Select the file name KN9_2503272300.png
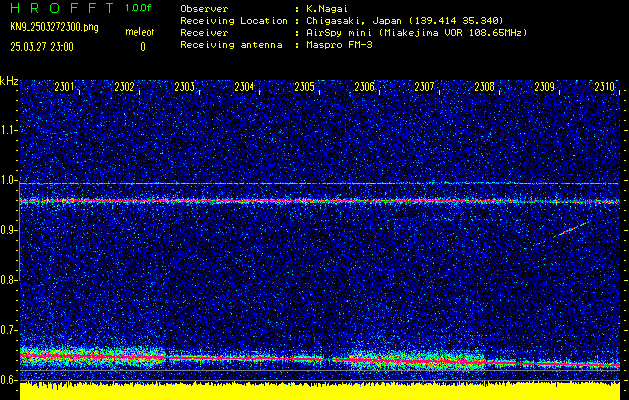This screenshot has width=629, height=400. 54,27
